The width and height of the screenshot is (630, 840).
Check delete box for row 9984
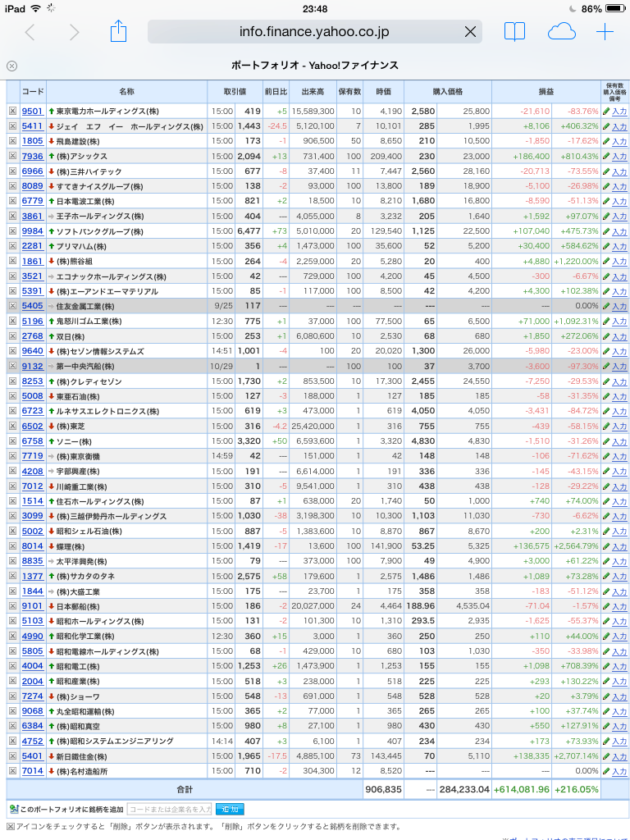[12, 231]
